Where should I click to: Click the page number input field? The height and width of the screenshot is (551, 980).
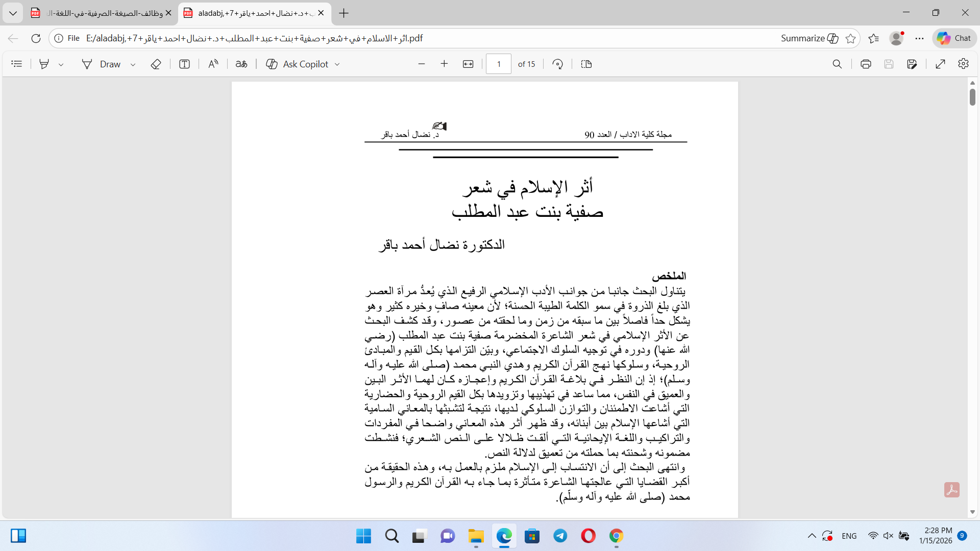click(499, 64)
